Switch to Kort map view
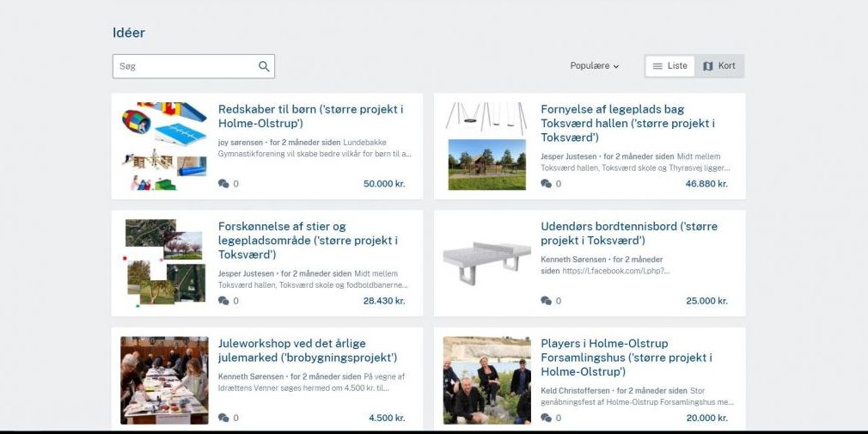868x434 pixels. [719, 66]
